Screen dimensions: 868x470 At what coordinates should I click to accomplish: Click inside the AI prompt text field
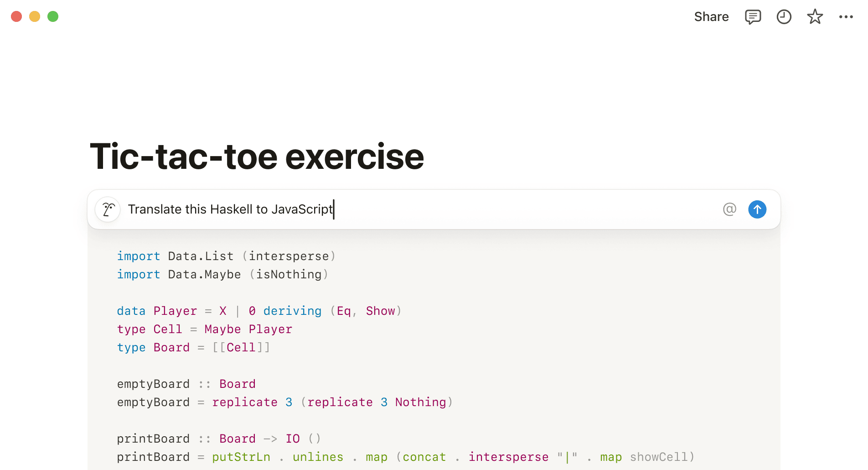click(x=410, y=209)
